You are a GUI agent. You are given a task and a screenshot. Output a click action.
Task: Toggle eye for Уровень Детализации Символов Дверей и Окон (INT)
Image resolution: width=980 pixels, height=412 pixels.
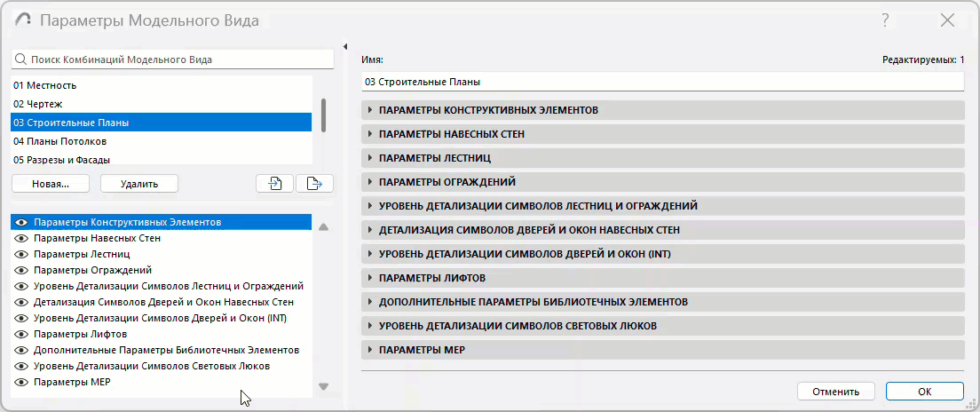[x=22, y=318]
